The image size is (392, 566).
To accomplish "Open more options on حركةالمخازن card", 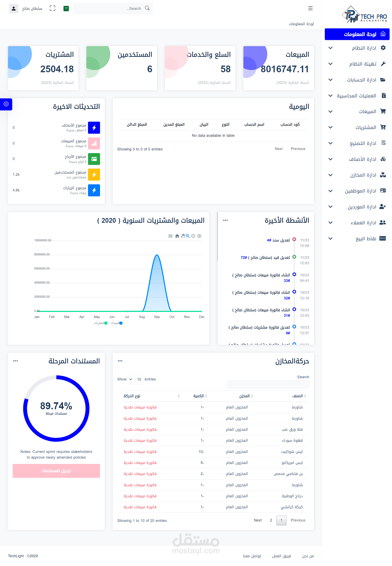I will tap(120, 361).
